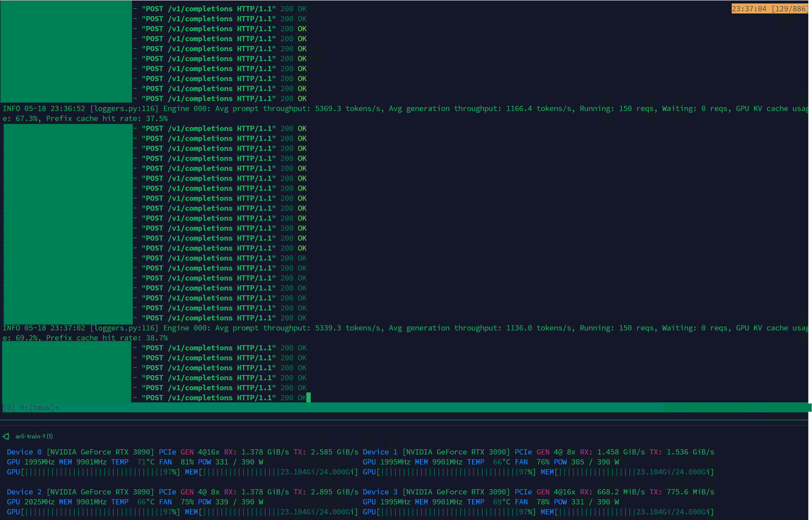Click the Device 0 MEM usage bar
This screenshot has height=520, width=812.
coord(271,472)
